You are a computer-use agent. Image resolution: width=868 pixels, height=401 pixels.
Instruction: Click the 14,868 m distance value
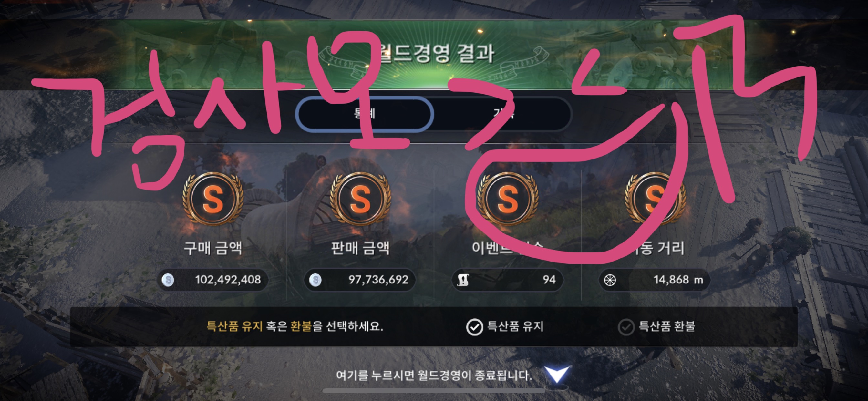(678, 280)
